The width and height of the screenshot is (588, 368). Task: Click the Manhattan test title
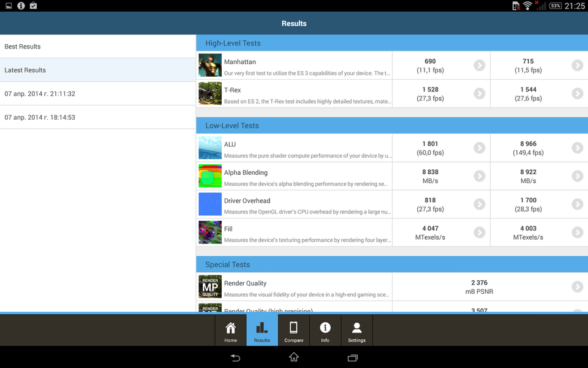tap(240, 61)
